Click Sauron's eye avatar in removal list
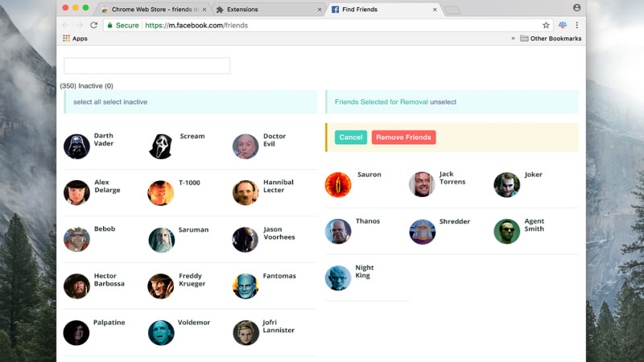 338,184
